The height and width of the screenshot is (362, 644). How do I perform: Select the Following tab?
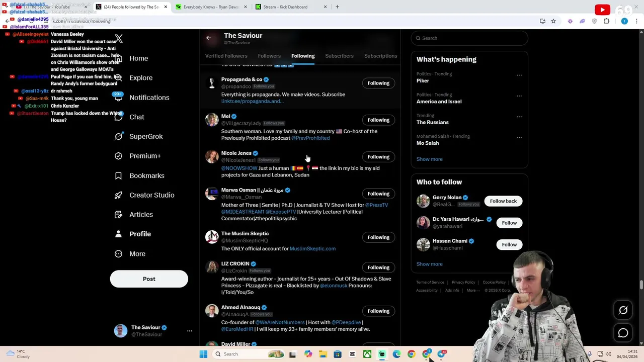[303, 56]
